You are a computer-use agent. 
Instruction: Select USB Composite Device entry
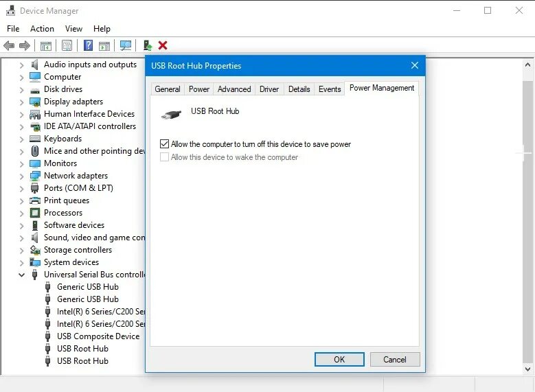click(x=98, y=336)
